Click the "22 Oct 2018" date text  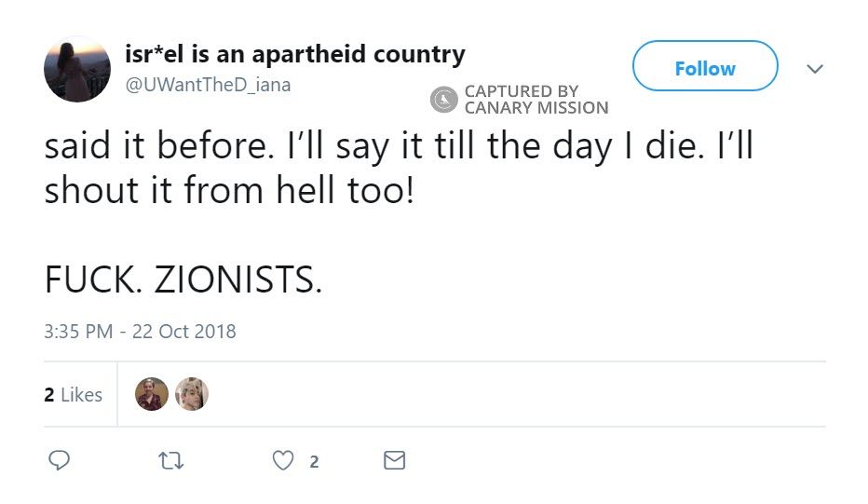(x=184, y=331)
